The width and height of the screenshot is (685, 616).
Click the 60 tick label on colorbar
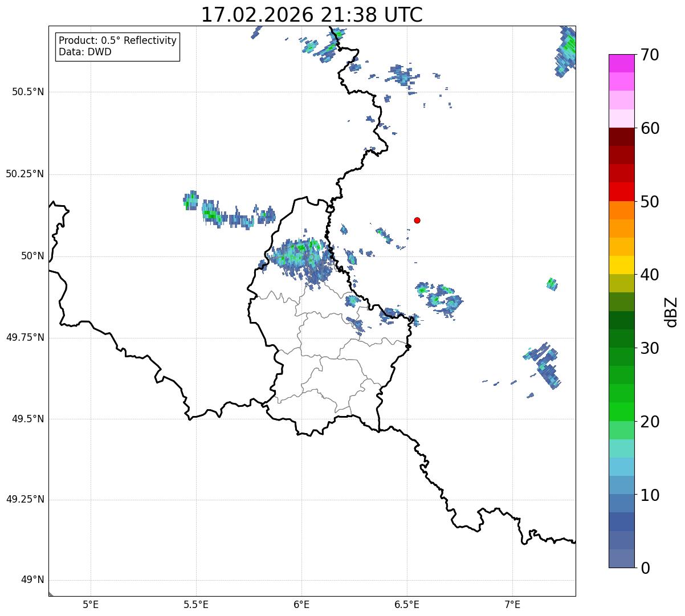point(650,128)
